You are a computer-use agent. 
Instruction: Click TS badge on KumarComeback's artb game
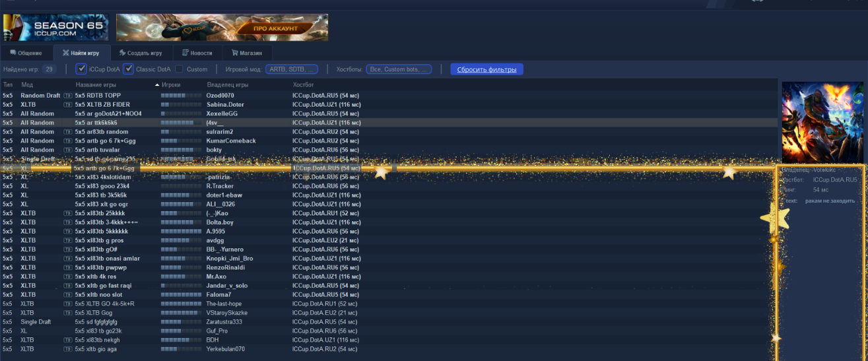tap(68, 141)
